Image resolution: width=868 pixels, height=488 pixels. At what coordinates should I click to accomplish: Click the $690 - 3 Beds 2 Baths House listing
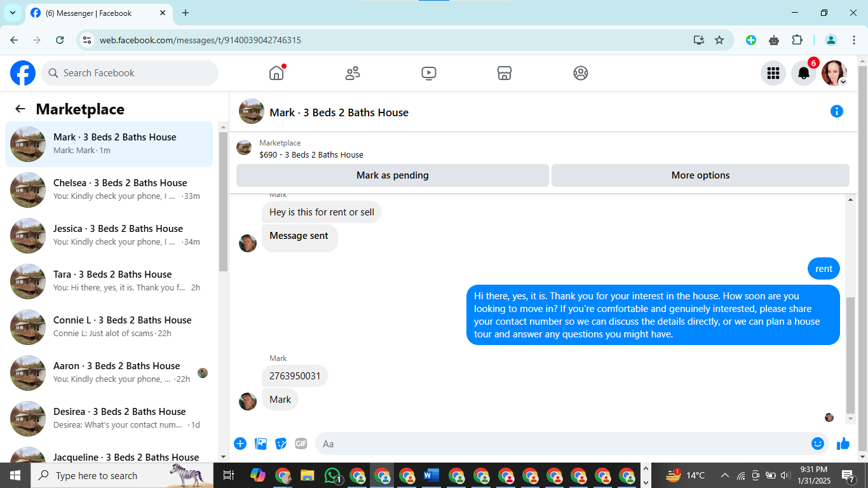pyautogui.click(x=311, y=154)
